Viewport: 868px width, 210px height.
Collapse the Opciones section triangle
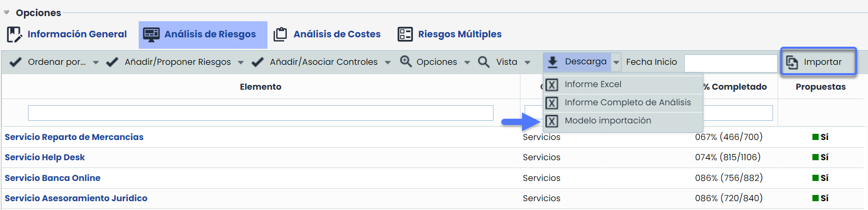[7, 12]
